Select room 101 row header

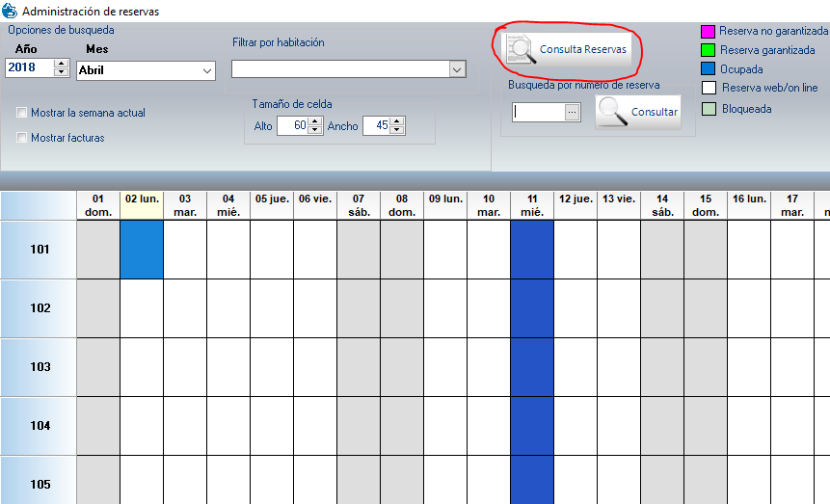coord(40,250)
